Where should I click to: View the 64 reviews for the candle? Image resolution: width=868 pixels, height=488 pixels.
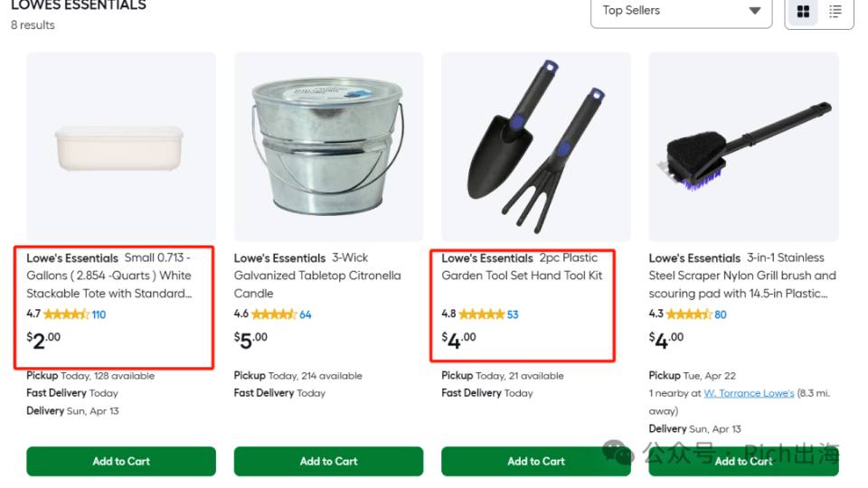tap(305, 314)
